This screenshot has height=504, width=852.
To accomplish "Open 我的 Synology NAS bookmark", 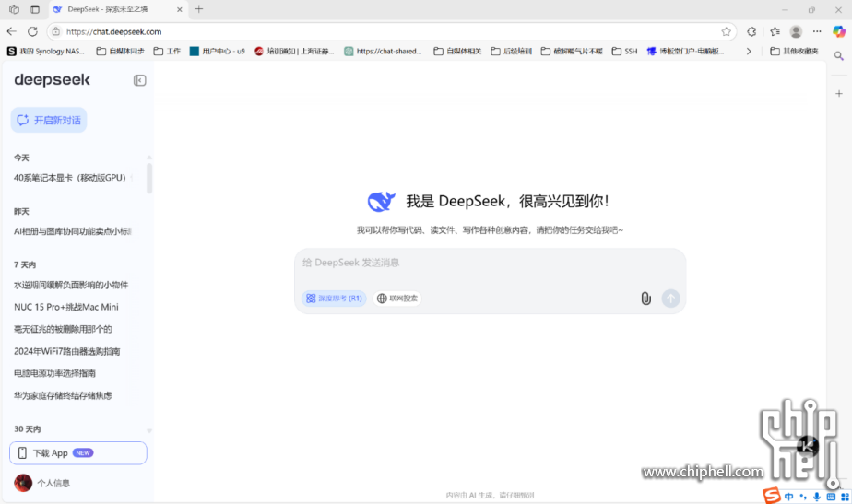I will click(46, 51).
